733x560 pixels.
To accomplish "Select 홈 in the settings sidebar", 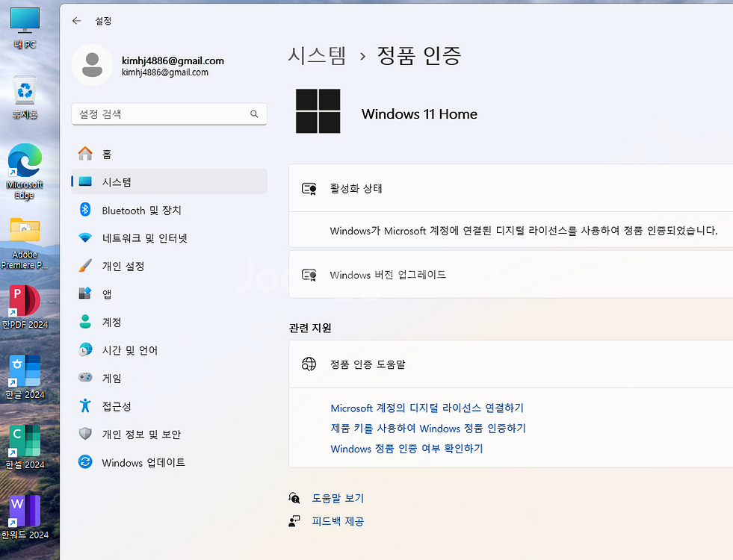I will click(x=169, y=154).
